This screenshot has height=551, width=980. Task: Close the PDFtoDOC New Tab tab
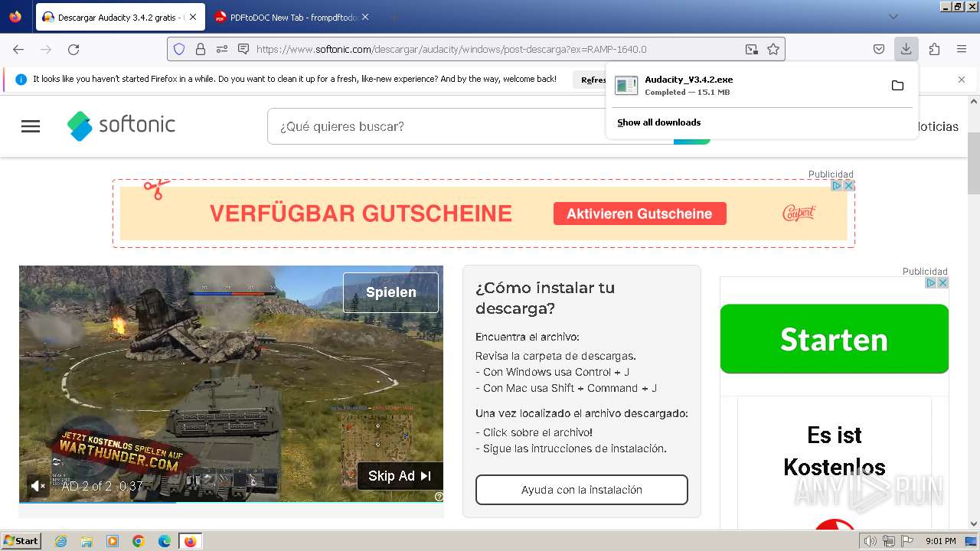[x=364, y=17]
